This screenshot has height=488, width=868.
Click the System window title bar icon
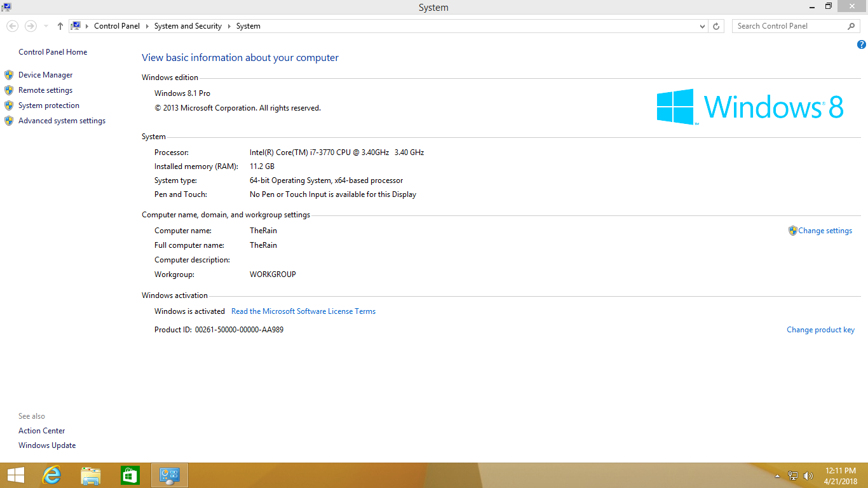[x=6, y=7]
